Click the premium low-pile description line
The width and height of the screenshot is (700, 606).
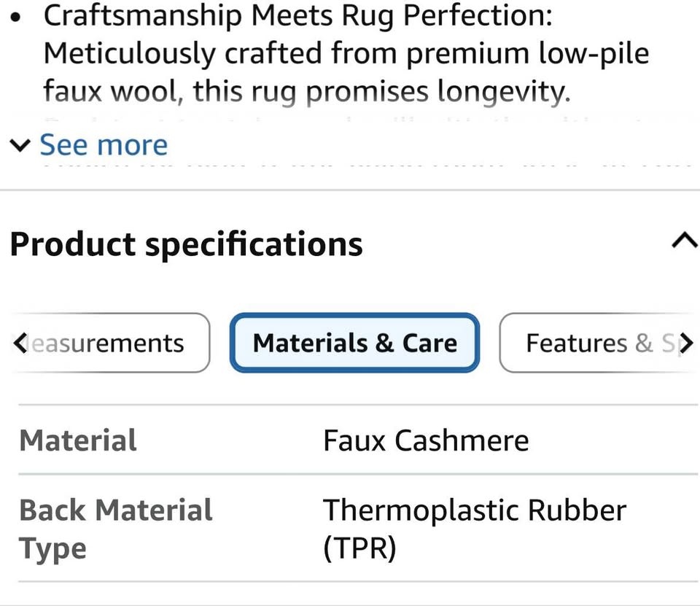(x=346, y=54)
